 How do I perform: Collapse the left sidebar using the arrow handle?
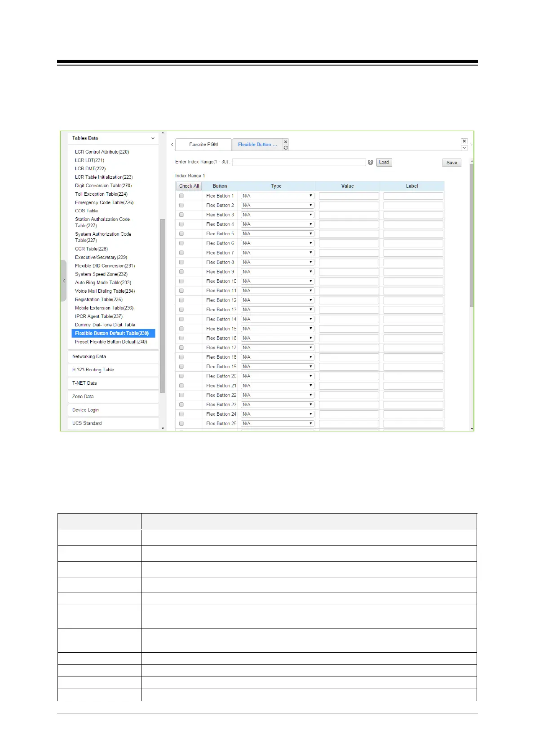point(64,281)
